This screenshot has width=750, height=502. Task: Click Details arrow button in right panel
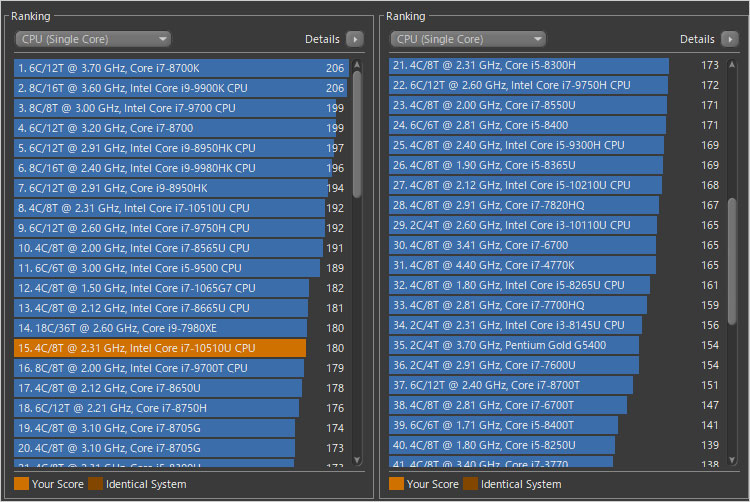(x=730, y=39)
